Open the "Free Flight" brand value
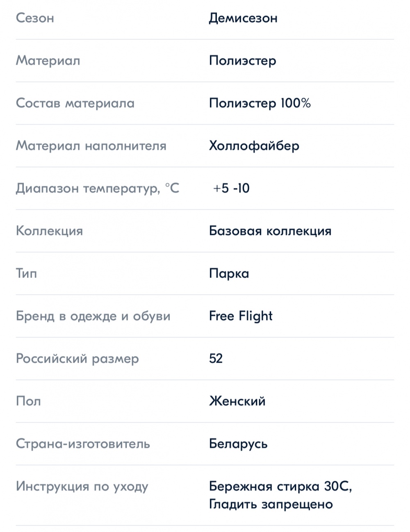The width and height of the screenshot is (410, 532). point(241,316)
